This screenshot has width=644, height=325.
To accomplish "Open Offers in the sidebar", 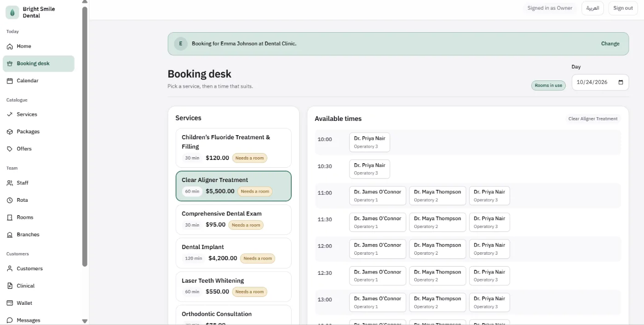I will 39,149.
